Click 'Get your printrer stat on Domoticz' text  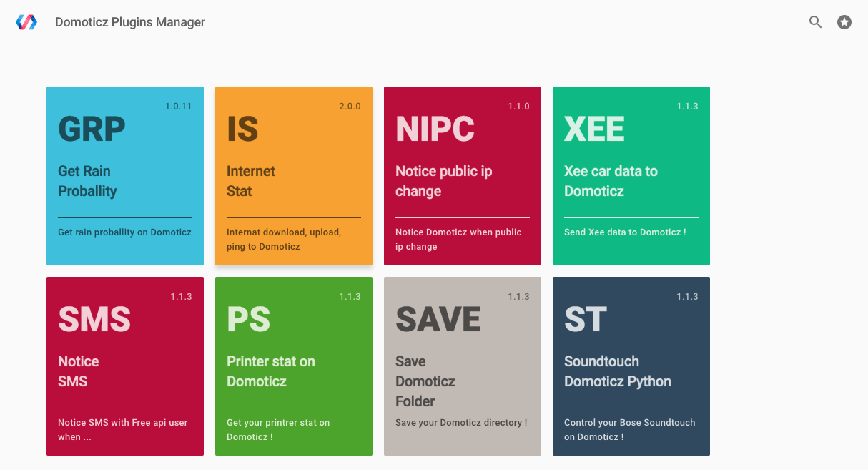click(x=278, y=430)
